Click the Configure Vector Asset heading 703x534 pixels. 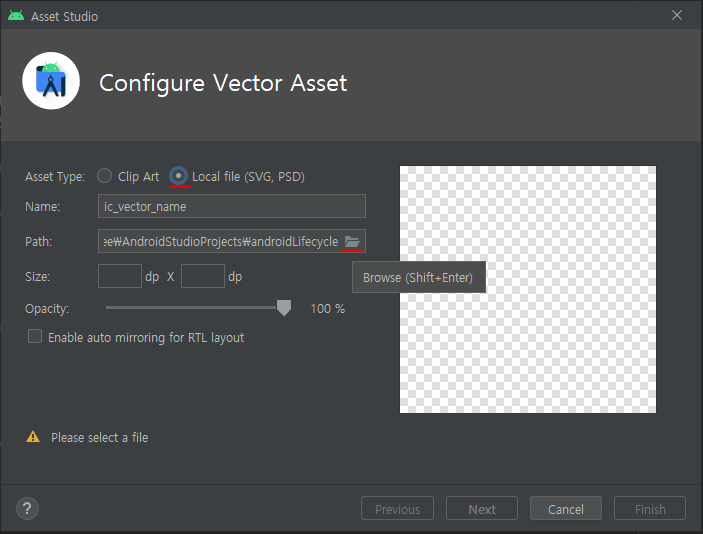pyautogui.click(x=223, y=83)
